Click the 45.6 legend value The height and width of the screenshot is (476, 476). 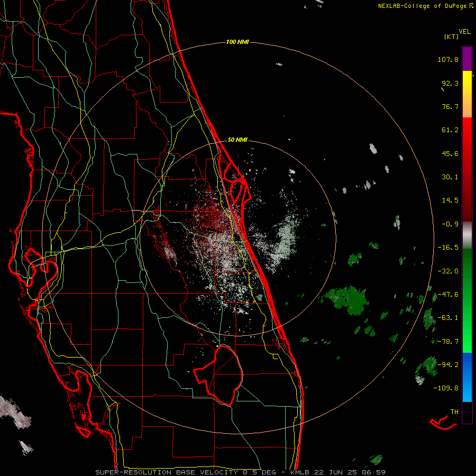click(450, 153)
